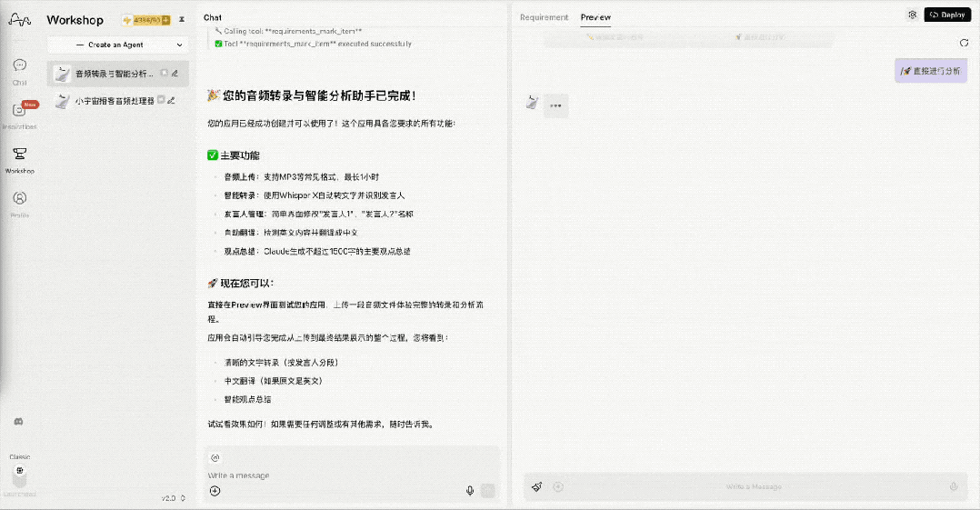The image size is (980, 510).
Task: Click the plus attachment button in chat
Action: pos(215,491)
